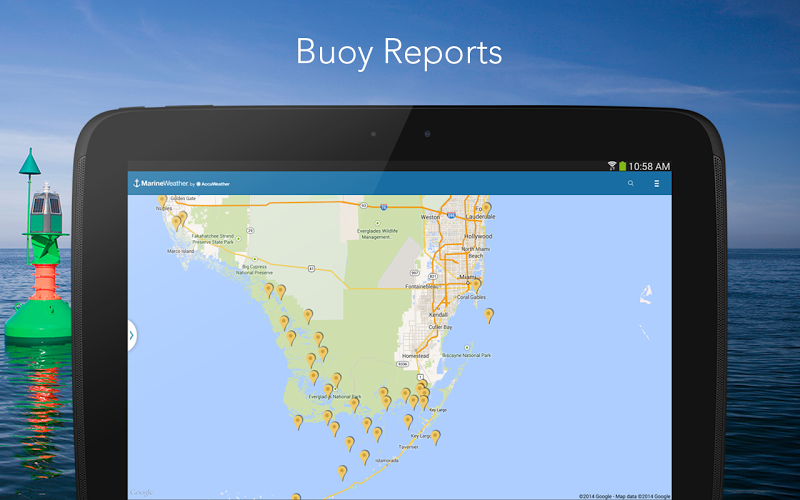Select the buoy pin covering Everglades National Park text
The image size is (800, 500).
pyautogui.click(x=328, y=390)
